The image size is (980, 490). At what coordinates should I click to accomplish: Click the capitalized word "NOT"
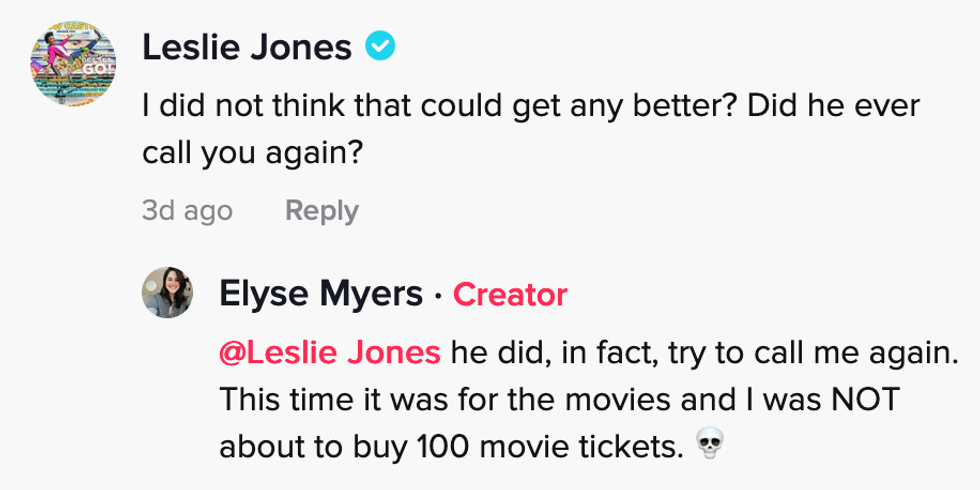tap(861, 399)
